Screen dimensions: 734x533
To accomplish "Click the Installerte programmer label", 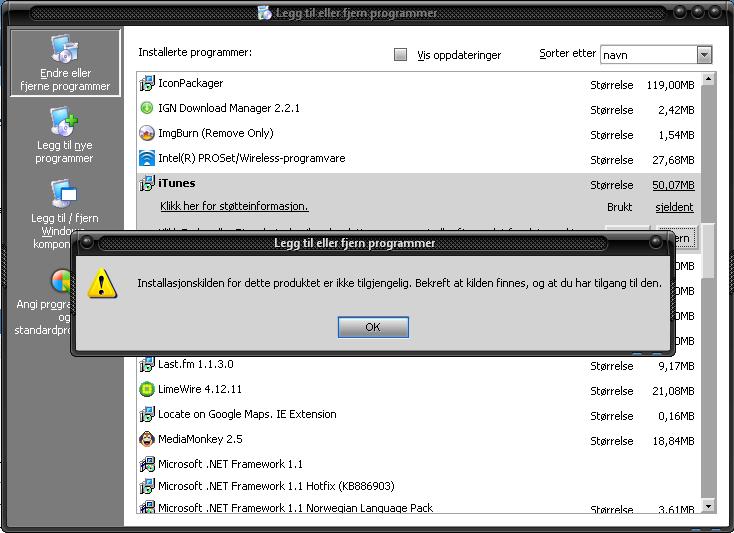I will [195, 52].
